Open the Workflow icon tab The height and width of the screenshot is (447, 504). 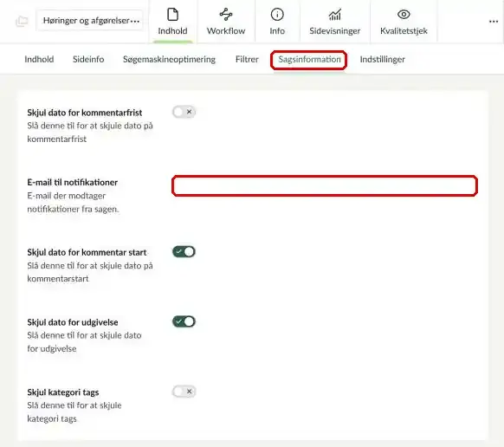(x=226, y=22)
